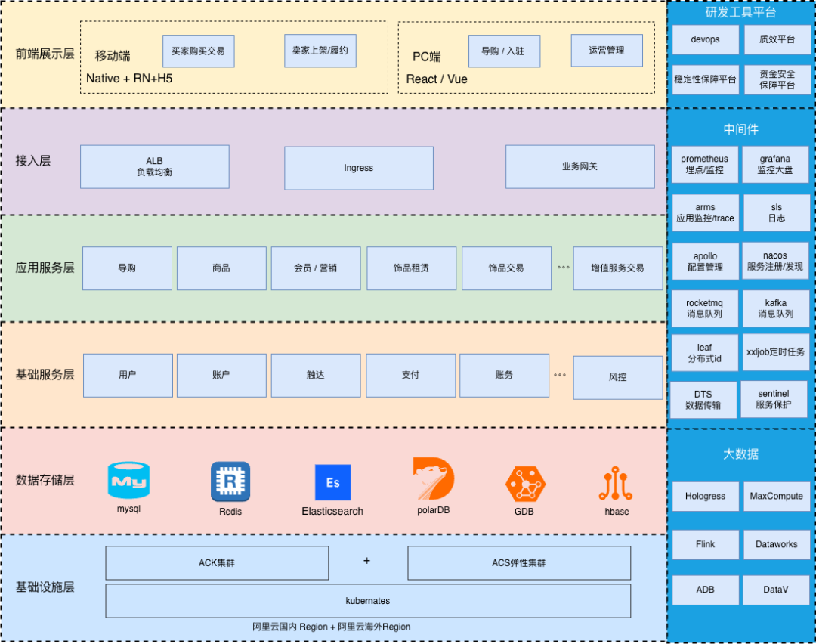Select the hbase icon
816x644 pixels.
click(617, 481)
